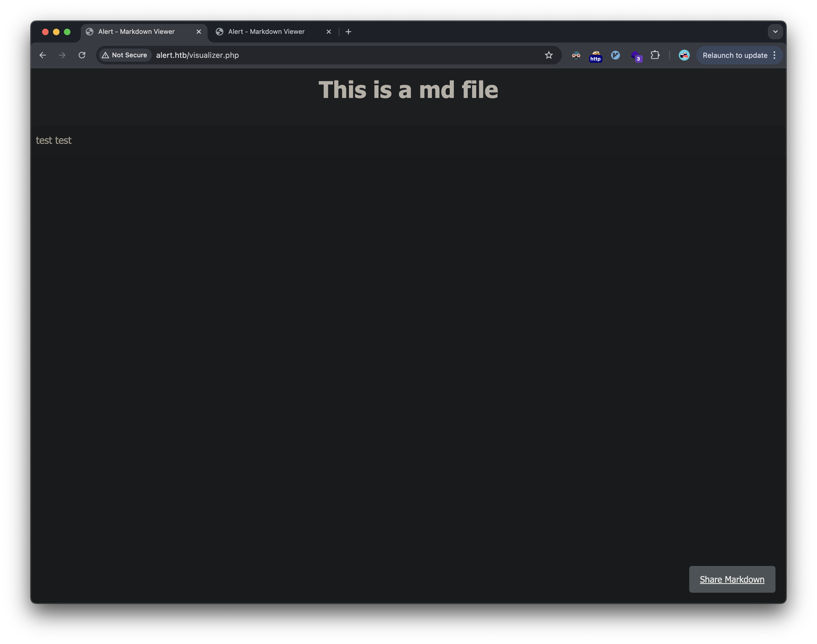Open the blue V extension
Screen dimensions: 817x644
pos(615,55)
